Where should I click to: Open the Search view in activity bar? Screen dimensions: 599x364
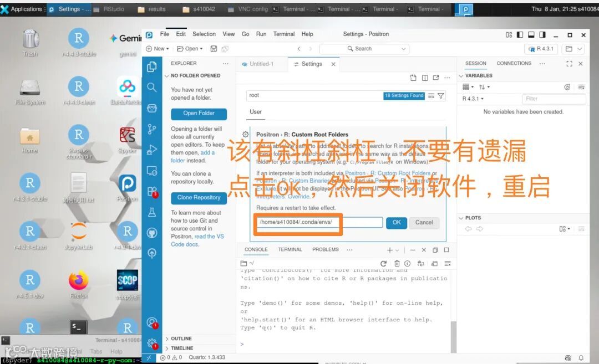click(151, 88)
